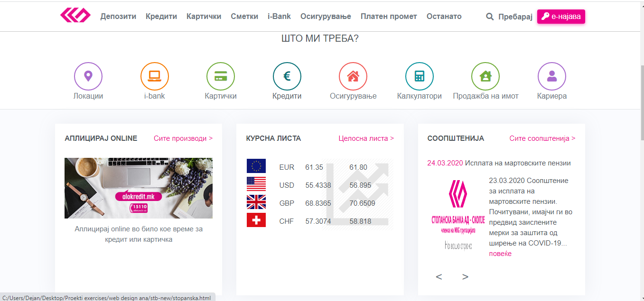Viewport: 644px width, 301px height.
Task: Open the Осигурување house icon
Action: tap(353, 76)
